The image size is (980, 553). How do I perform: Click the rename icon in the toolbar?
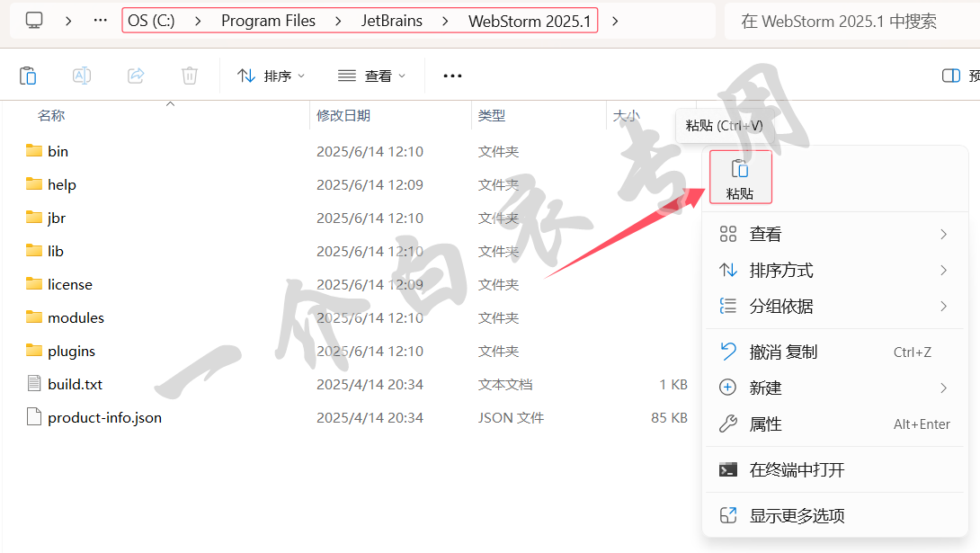coord(82,76)
